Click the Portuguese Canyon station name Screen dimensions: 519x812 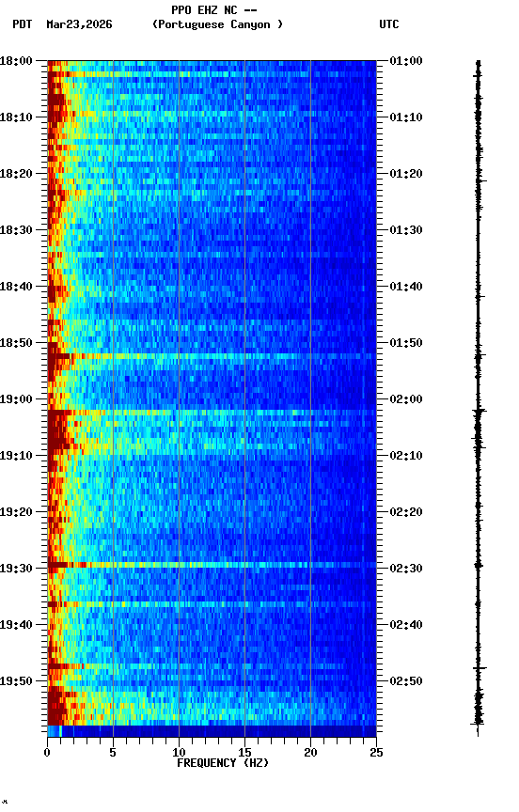(217, 24)
